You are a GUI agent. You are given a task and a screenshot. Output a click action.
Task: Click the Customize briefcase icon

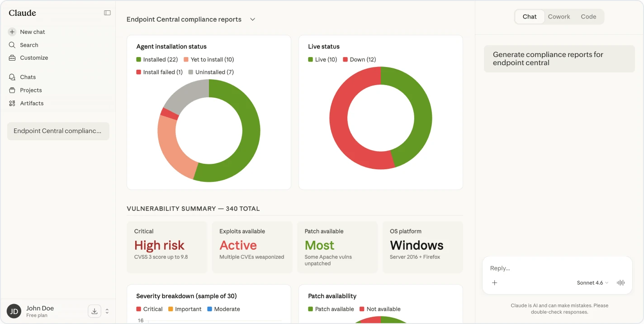pos(12,58)
